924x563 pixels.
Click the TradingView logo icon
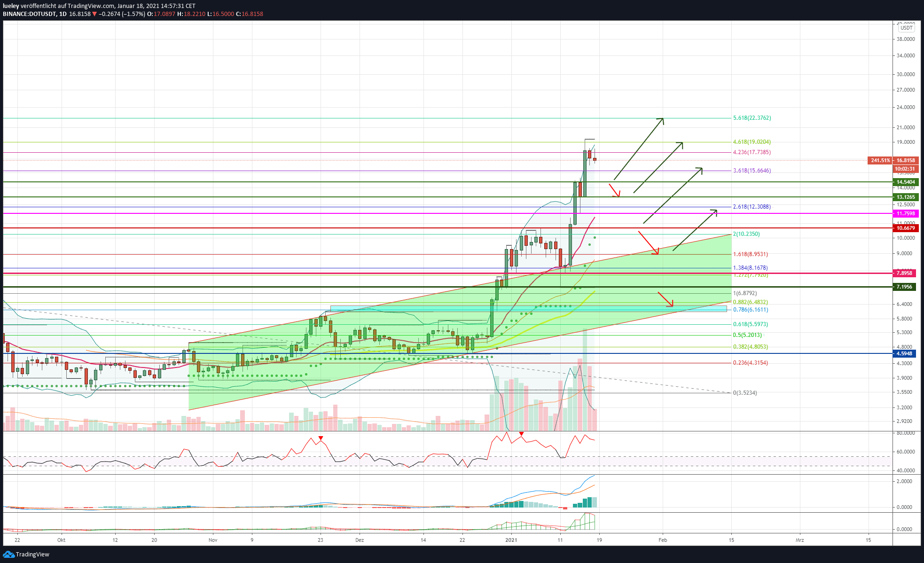click(x=8, y=555)
